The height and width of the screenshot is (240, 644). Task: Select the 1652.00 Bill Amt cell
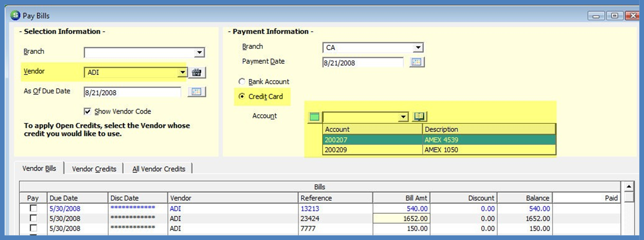coord(402,218)
